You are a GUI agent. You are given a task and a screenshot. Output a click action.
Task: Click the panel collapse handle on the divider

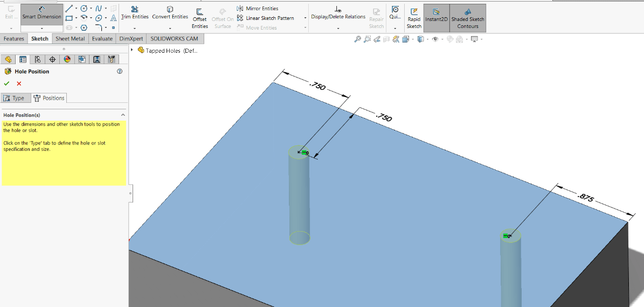(x=130, y=192)
